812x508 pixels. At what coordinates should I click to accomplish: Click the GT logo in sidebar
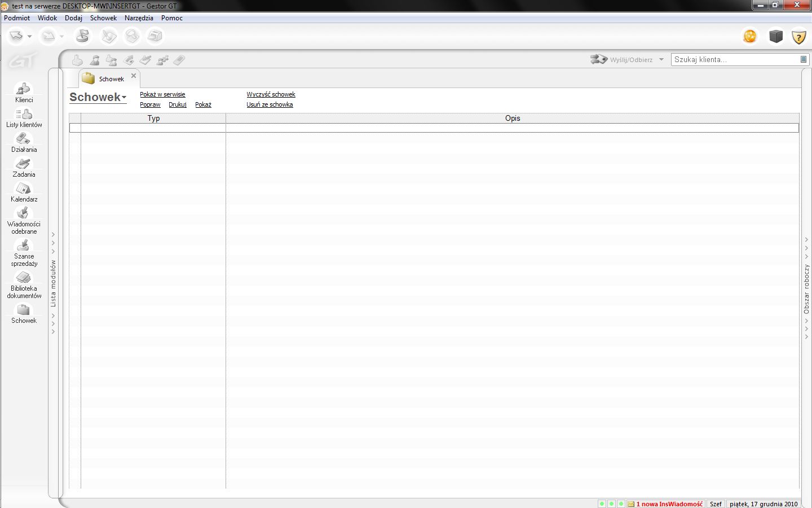point(24,60)
